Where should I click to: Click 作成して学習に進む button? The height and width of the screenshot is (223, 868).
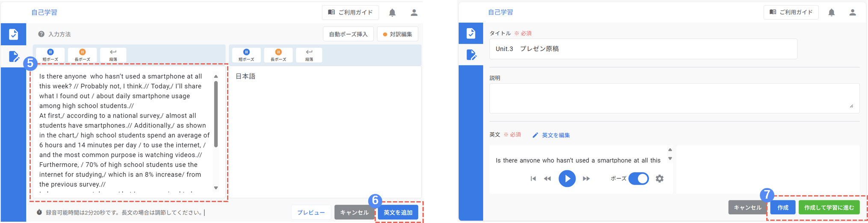[829, 207]
